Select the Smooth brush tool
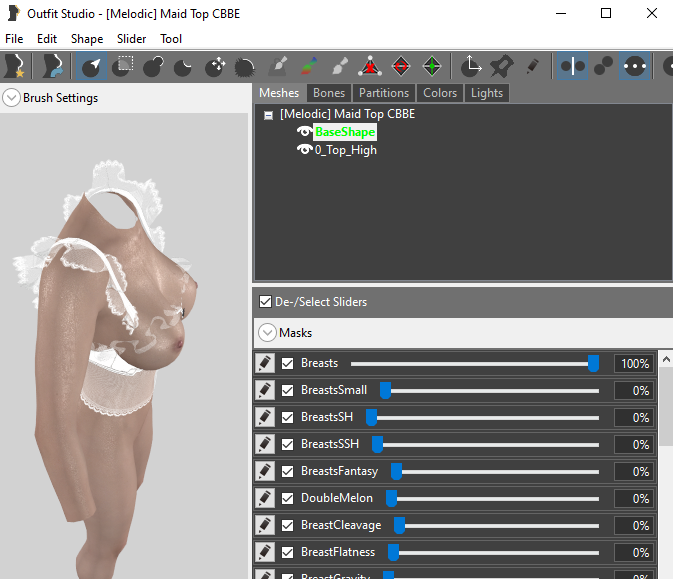The height and width of the screenshot is (579, 673). point(245,67)
